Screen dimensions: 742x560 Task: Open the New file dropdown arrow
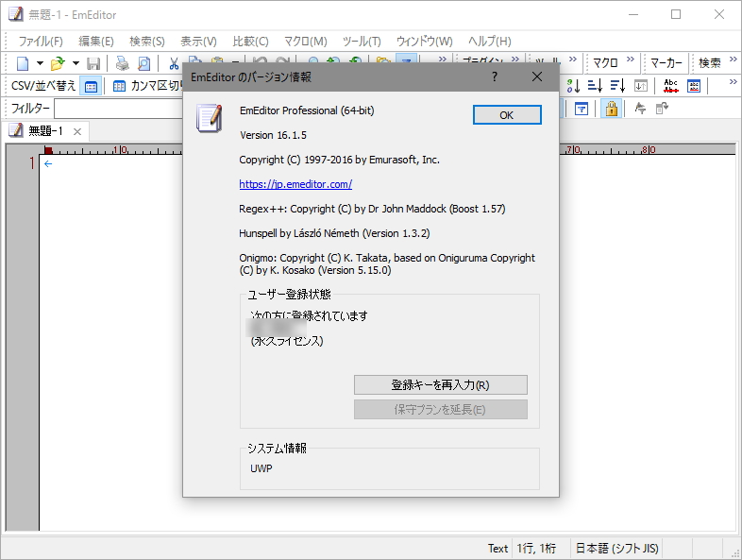pyautogui.click(x=41, y=63)
